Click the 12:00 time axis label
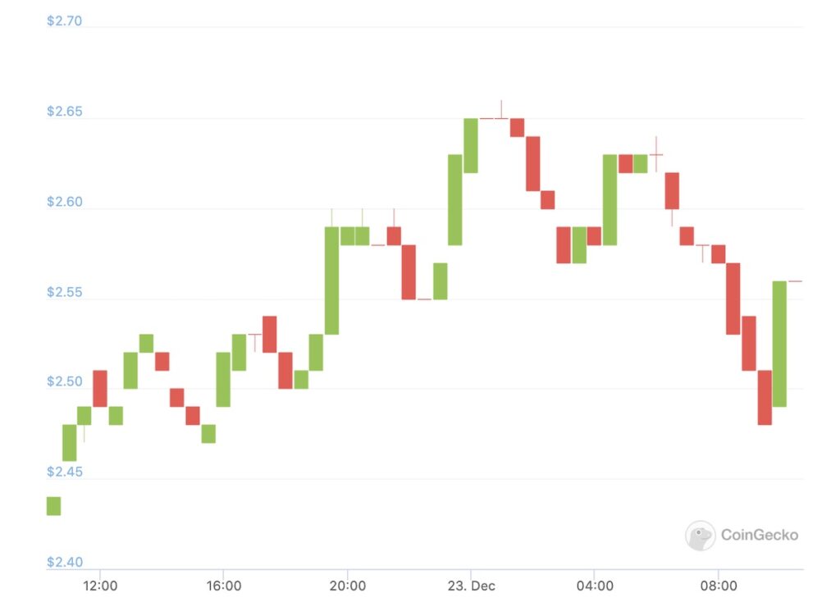The image size is (840, 616). pos(100,586)
